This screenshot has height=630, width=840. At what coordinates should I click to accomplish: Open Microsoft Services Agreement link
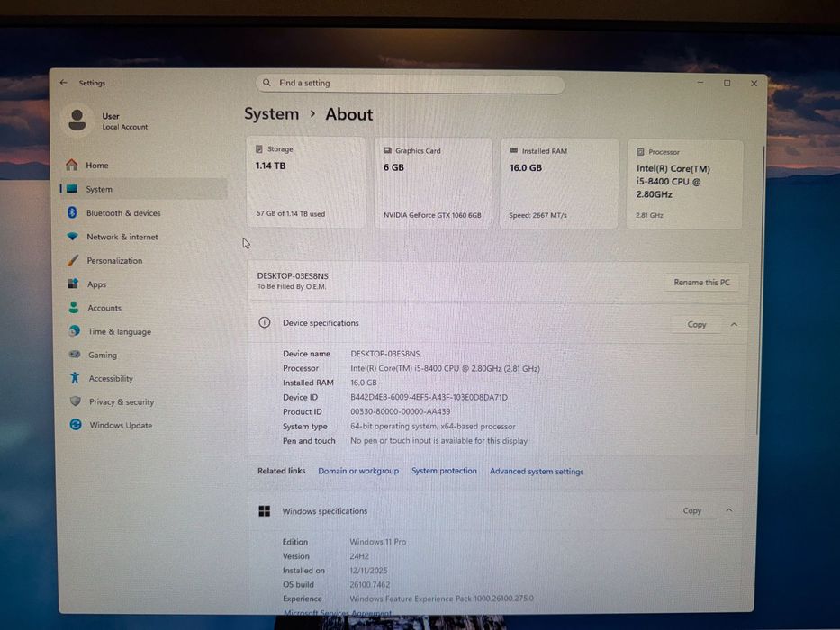pos(338,612)
